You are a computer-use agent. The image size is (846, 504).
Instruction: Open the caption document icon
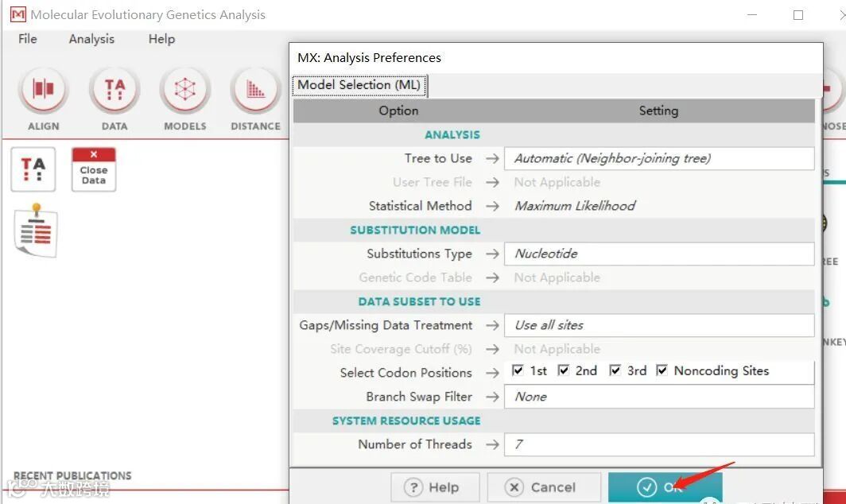(36, 231)
